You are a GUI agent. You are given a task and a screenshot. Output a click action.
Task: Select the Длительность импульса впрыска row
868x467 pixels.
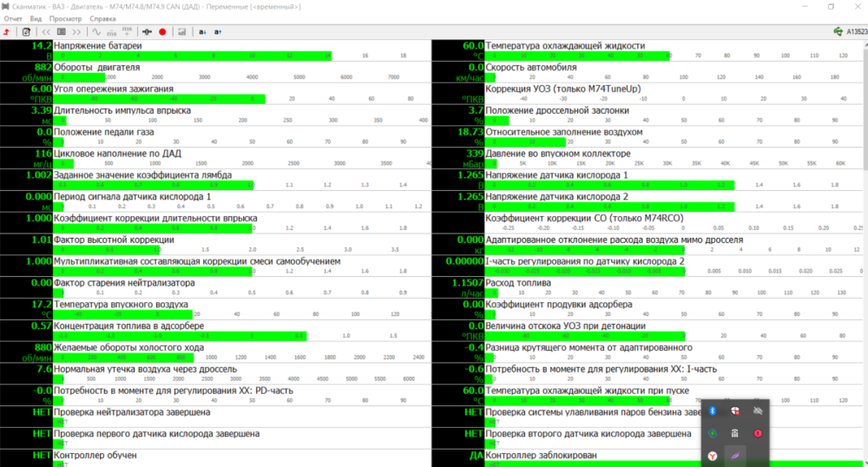[x=215, y=115]
